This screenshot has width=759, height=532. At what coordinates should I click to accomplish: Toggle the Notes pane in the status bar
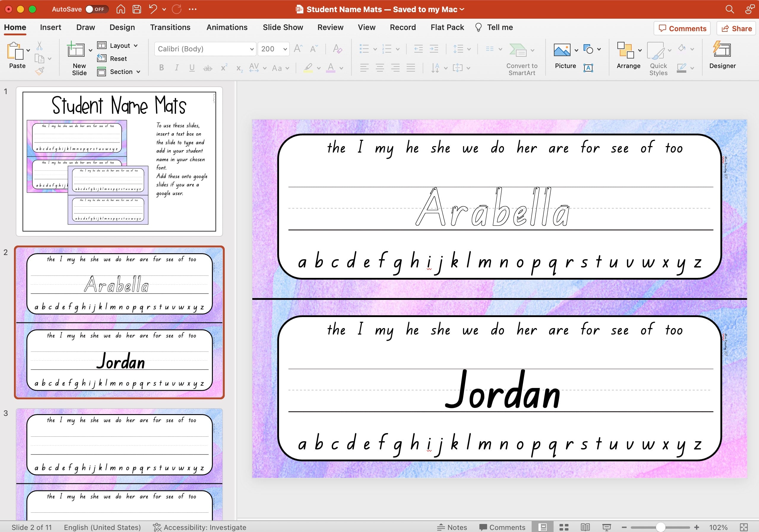click(452, 527)
